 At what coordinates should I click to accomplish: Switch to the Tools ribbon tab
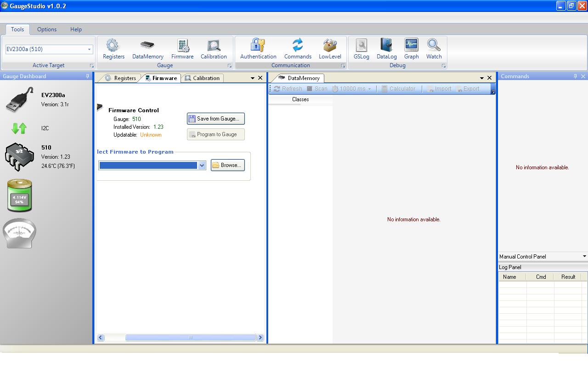[x=17, y=29]
